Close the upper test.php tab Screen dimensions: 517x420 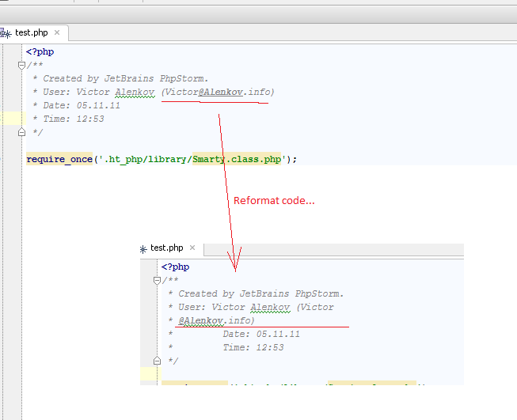tap(57, 32)
